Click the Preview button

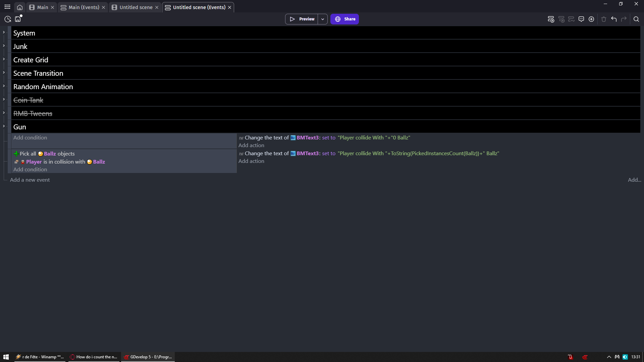click(x=302, y=19)
